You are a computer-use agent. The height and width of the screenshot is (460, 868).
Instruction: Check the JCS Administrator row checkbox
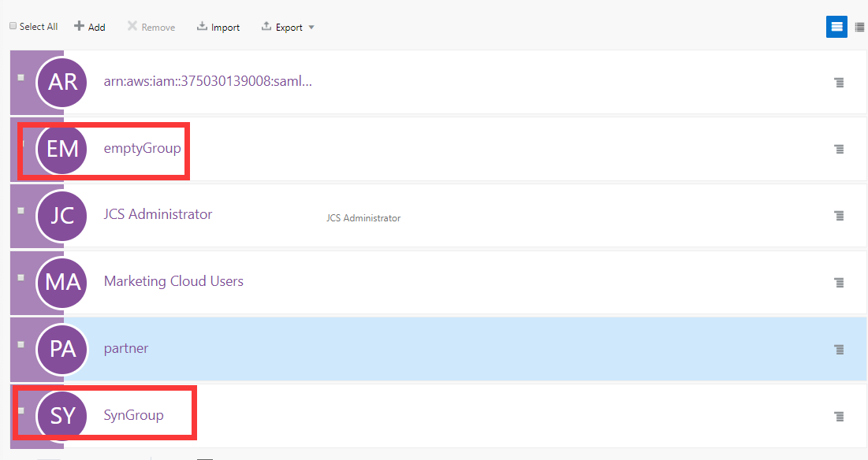click(x=21, y=210)
